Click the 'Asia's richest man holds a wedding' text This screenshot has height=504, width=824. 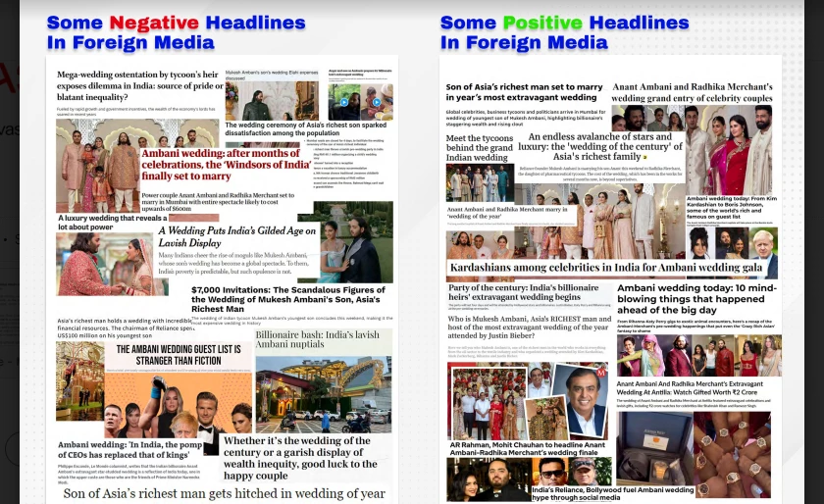click(x=125, y=328)
